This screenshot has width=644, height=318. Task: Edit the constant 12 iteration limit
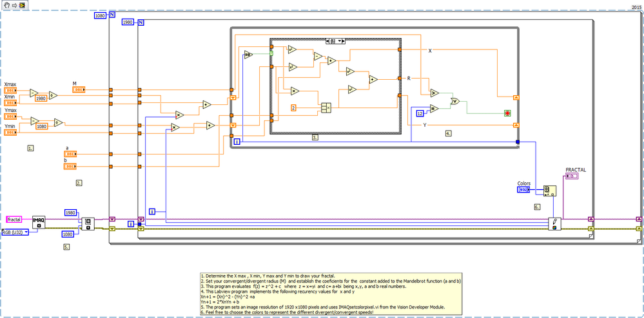(x=420, y=113)
